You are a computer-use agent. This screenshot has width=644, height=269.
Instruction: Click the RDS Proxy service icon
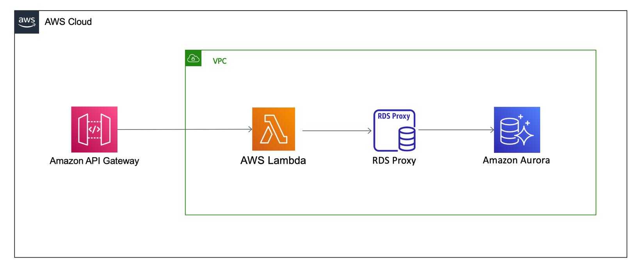pos(394,130)
